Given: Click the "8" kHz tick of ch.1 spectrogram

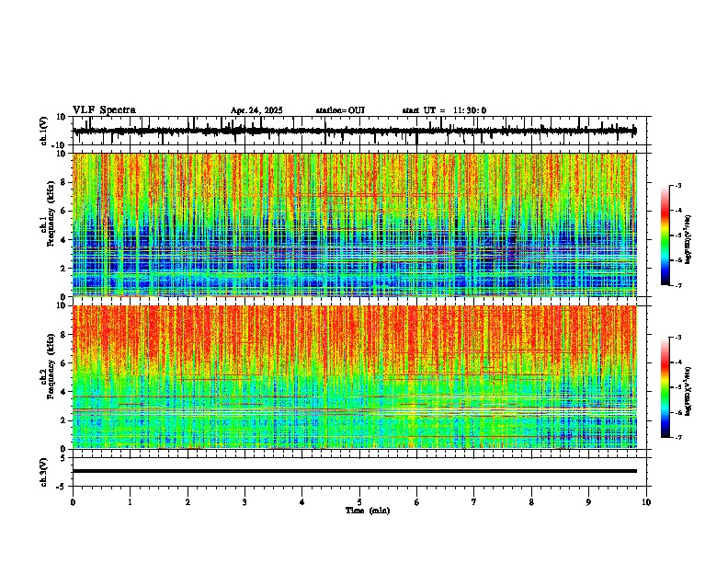Looking at the screenshot, I should tap(63, 182).
